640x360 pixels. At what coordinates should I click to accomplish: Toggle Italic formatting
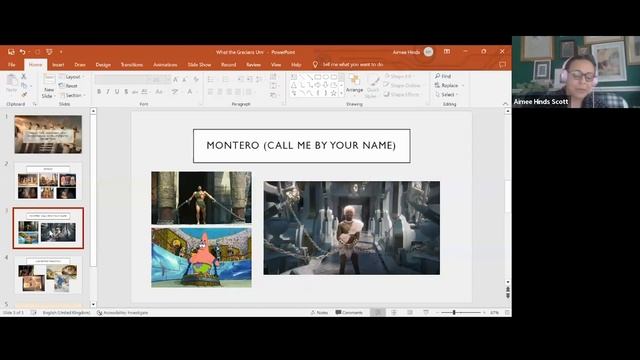click(x=108, y=92)
